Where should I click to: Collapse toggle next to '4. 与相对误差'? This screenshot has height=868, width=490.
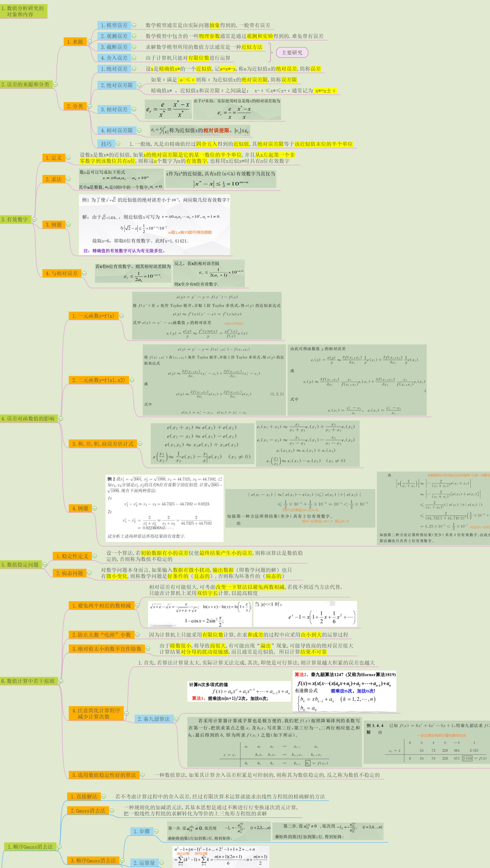[x=84, y=273]
